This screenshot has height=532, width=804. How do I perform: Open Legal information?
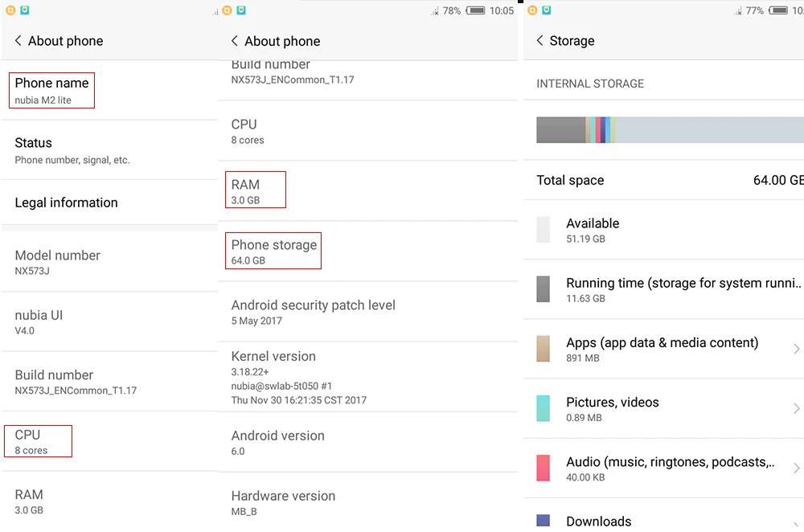(109, 203)
